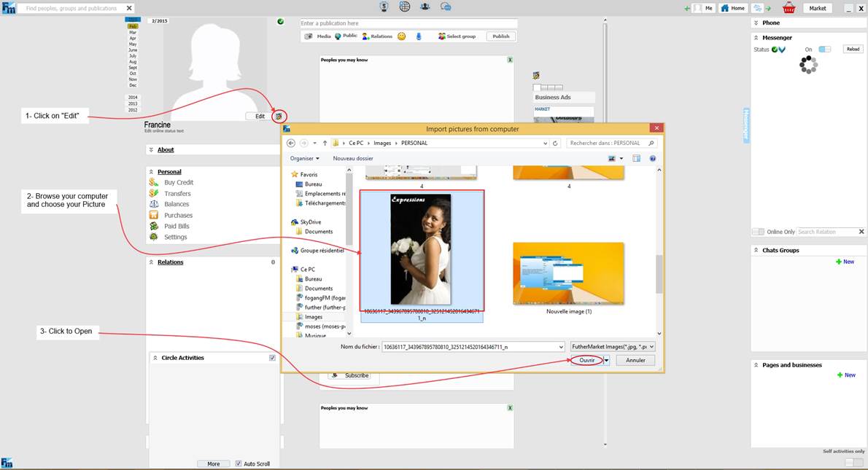Screen dimensions: 868x470
Task: Click Nouveau dossier in dialog toolbar
Action: tap(353, 159)
